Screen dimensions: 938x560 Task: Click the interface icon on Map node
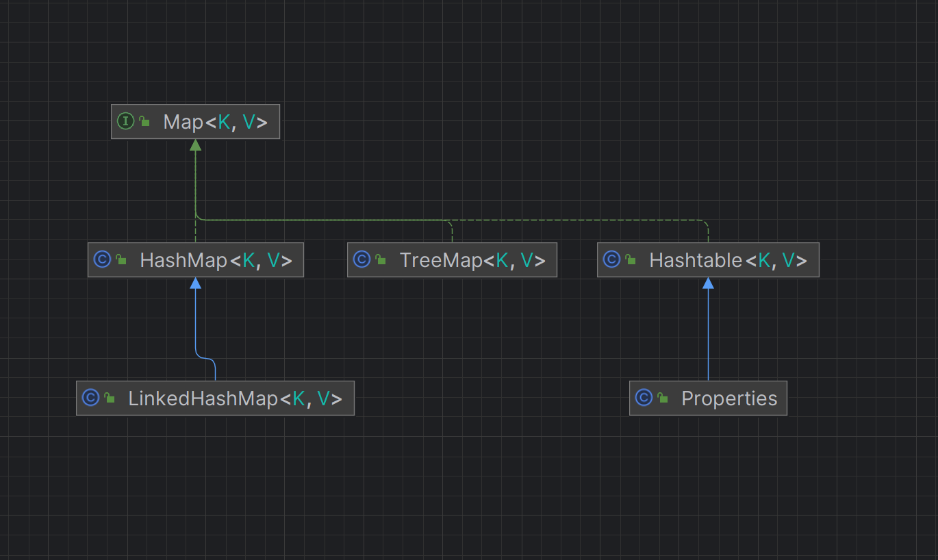[125, 122]
